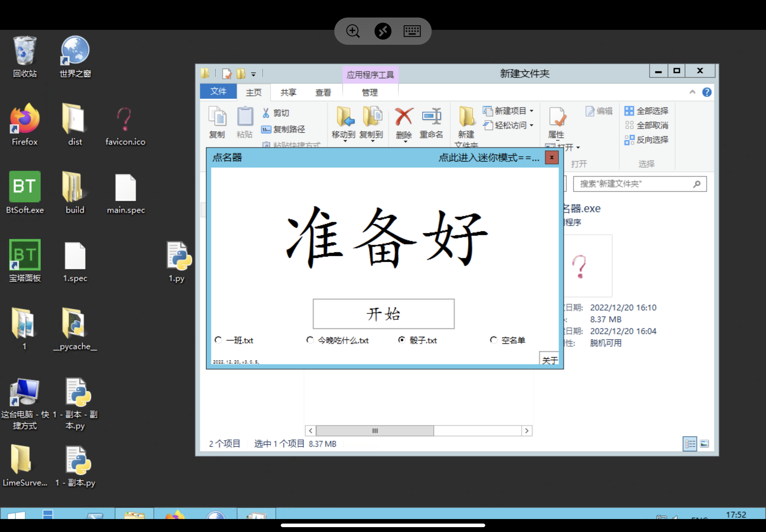Choose the 空名单 radio button
Viewport: 766px width, 532px height.
[x=494, y=340]
